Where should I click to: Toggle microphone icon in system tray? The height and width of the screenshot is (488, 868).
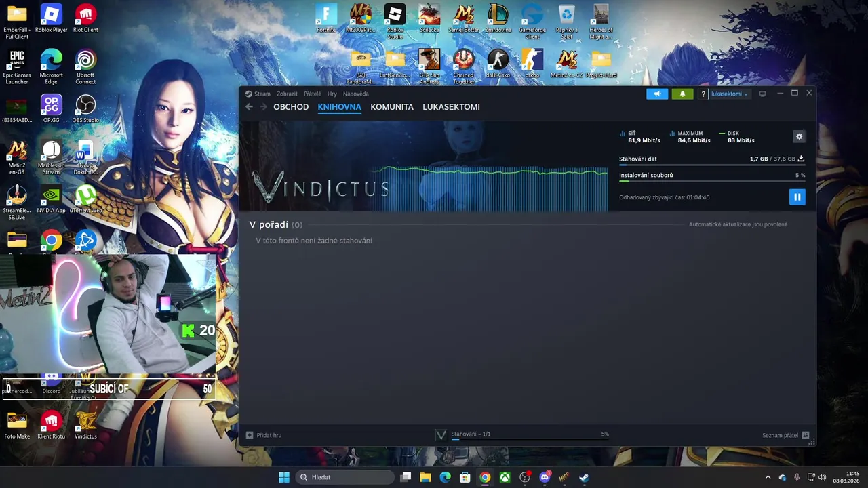[x=797, y=477]
